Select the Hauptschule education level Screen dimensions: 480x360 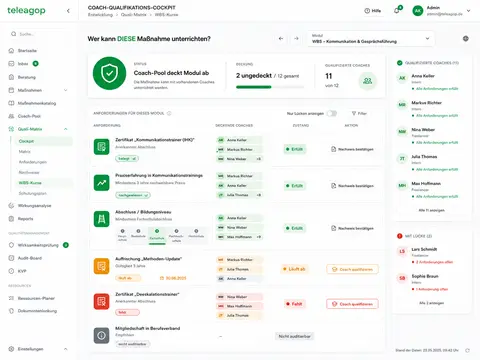click(122, 235)
